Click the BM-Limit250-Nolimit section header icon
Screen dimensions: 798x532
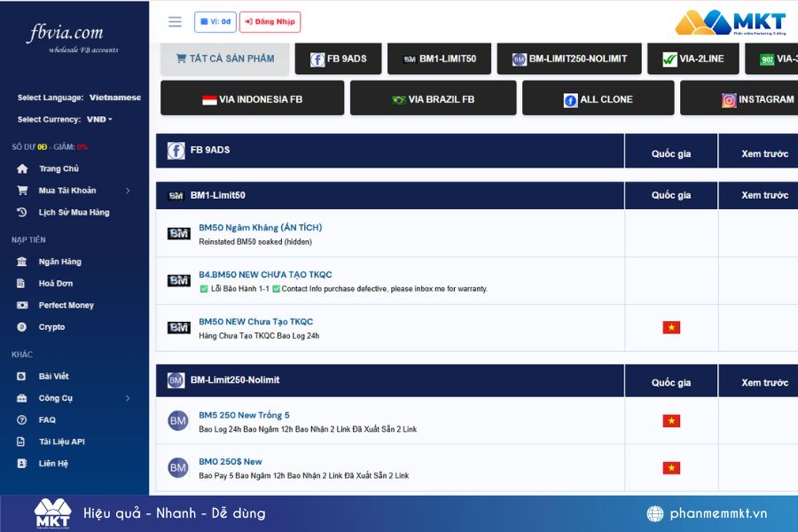(176, 380)
